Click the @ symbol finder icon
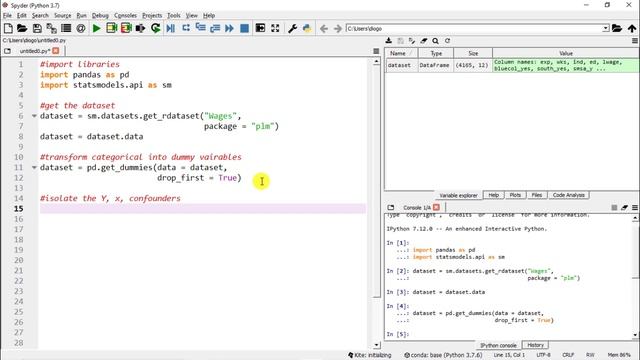640x360 pixels. pyautogui.click(x=81, y=28)
